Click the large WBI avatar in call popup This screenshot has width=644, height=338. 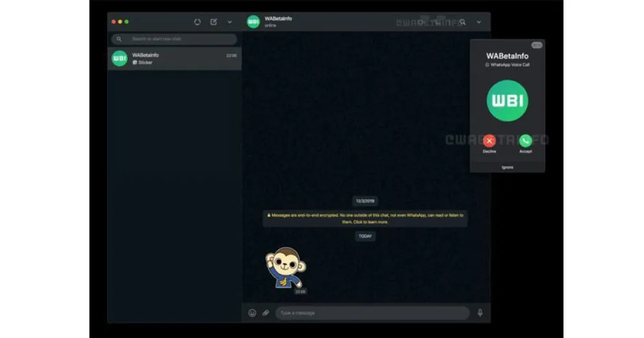pyautogui.click(x=507, y=101)
